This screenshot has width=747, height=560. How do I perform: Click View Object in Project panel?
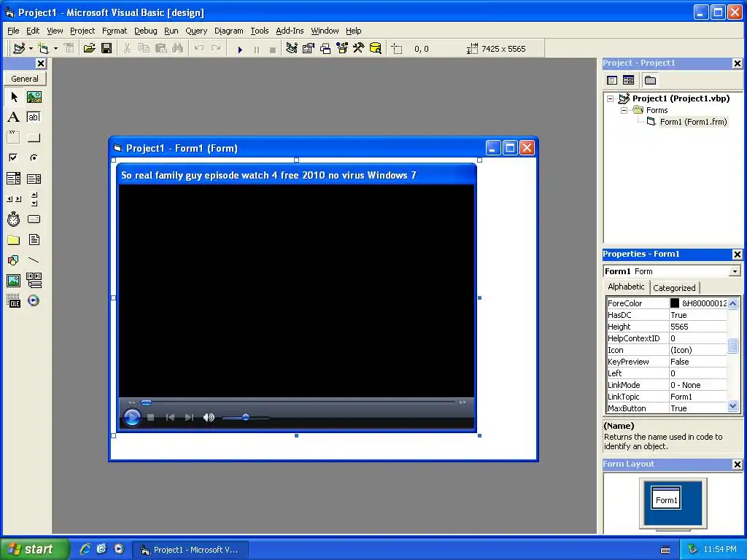(628, 80)
